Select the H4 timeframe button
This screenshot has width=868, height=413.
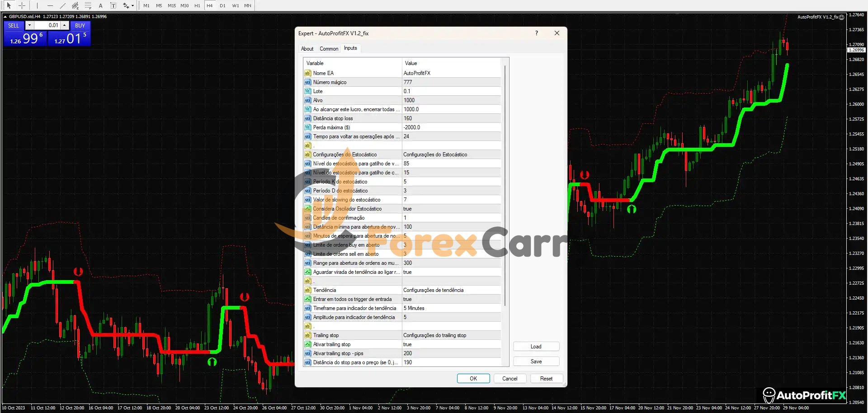coord(210,5)
